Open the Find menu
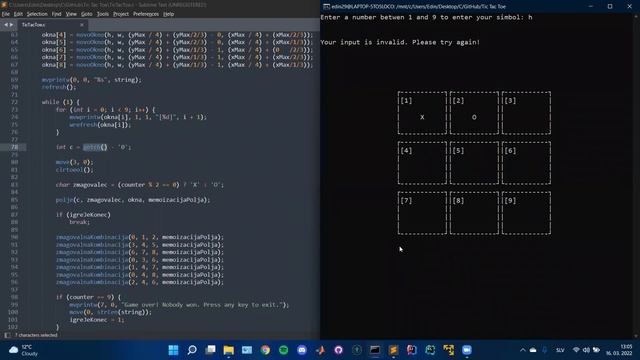Image resolution: width=640 pixels, height=360 pixels. click(56, 14)
